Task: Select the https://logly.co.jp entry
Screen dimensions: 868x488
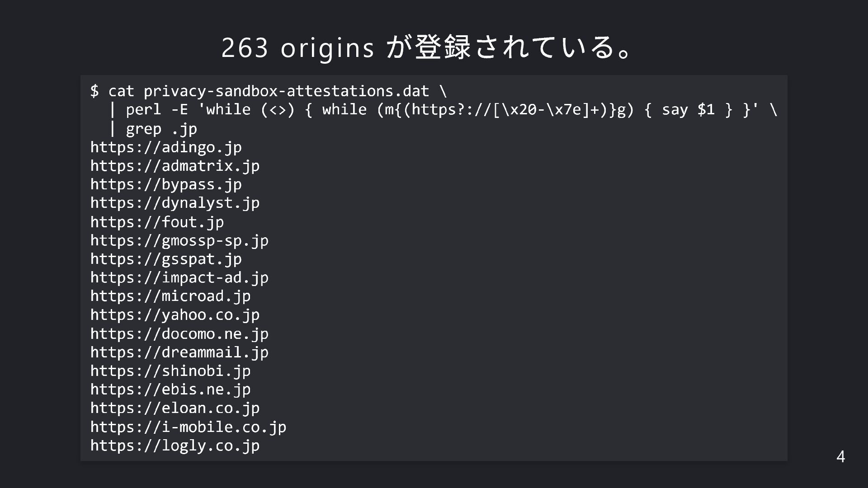Action: (x=175, y=446)
